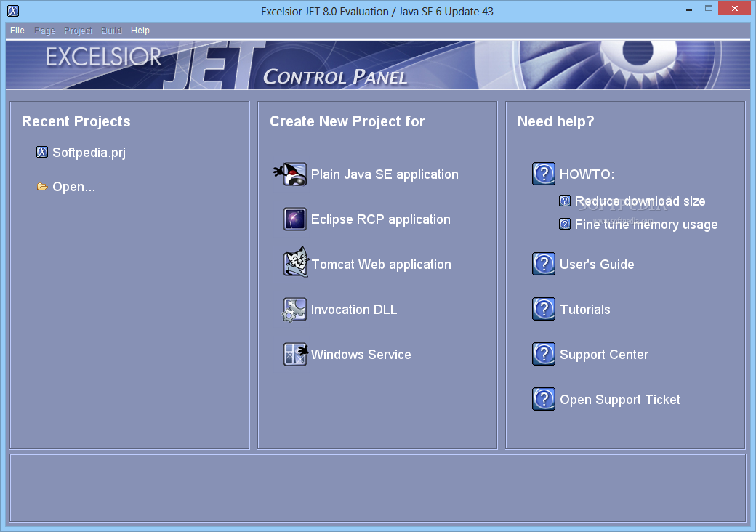This screenshot has height=532, width=756.
Task: Open the Project menu
Action: coord(78,31)
